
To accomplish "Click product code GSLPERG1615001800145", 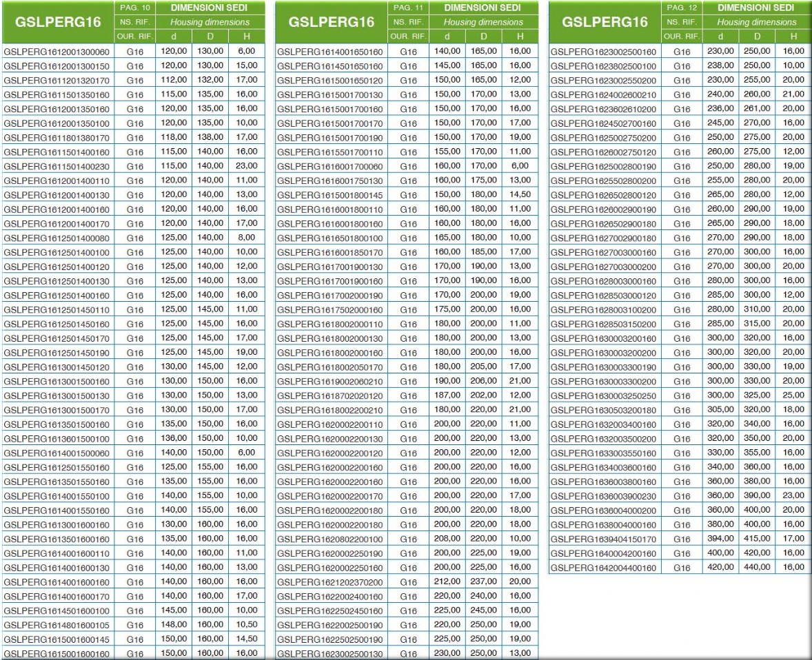I will point(330,195).
